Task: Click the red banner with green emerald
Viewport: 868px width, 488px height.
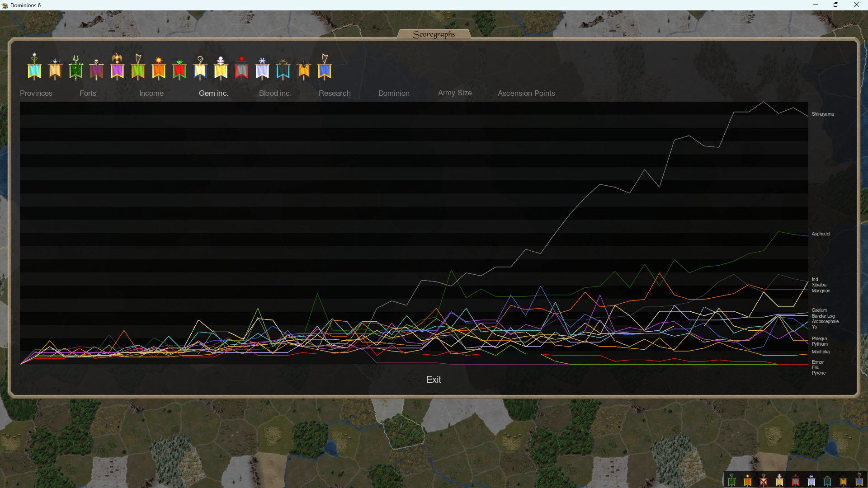Action: 179,70
